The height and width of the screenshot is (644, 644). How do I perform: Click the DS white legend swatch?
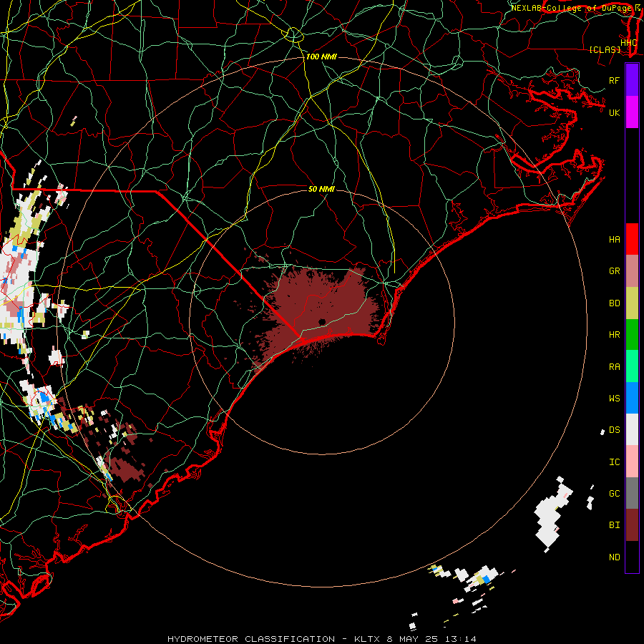[632, 429]
